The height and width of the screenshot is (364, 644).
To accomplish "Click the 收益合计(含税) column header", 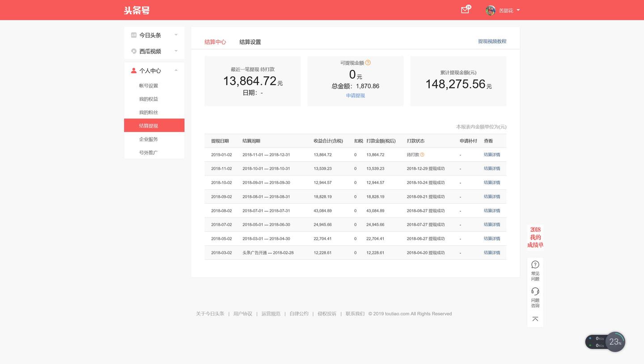I will tap(328, 141).
